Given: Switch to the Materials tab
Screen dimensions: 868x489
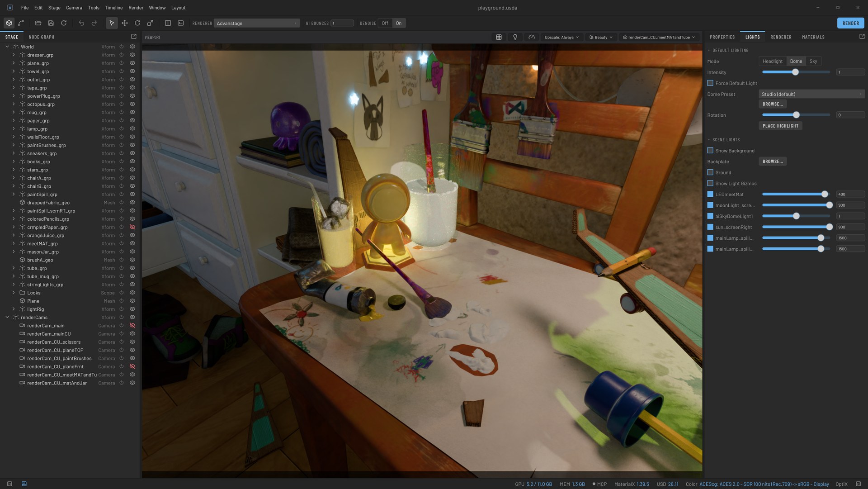Looking at the screenshot, I should [x=813, y=37].
